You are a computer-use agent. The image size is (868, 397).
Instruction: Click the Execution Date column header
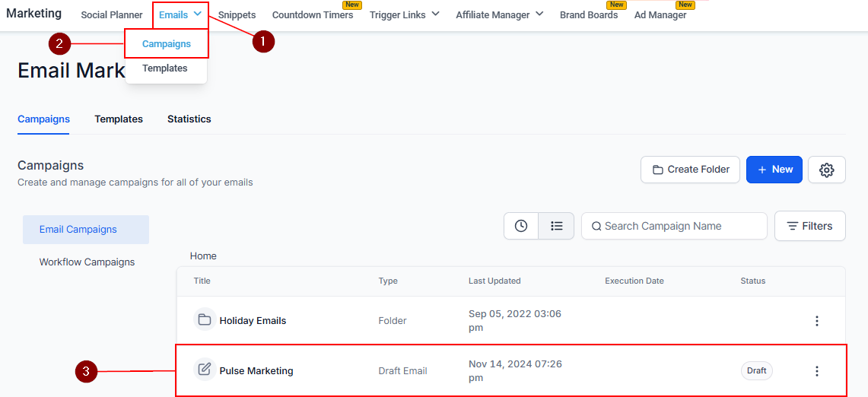pos(634,281)
